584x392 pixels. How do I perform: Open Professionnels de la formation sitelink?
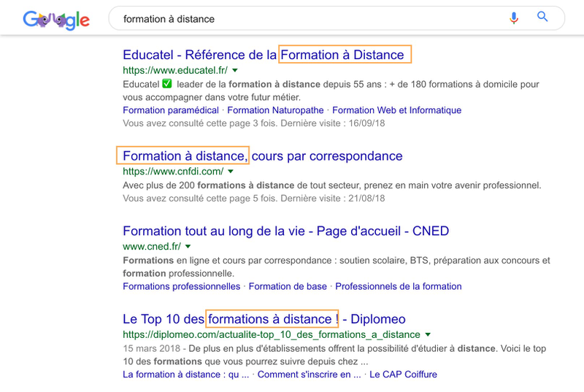pos(398,287)
